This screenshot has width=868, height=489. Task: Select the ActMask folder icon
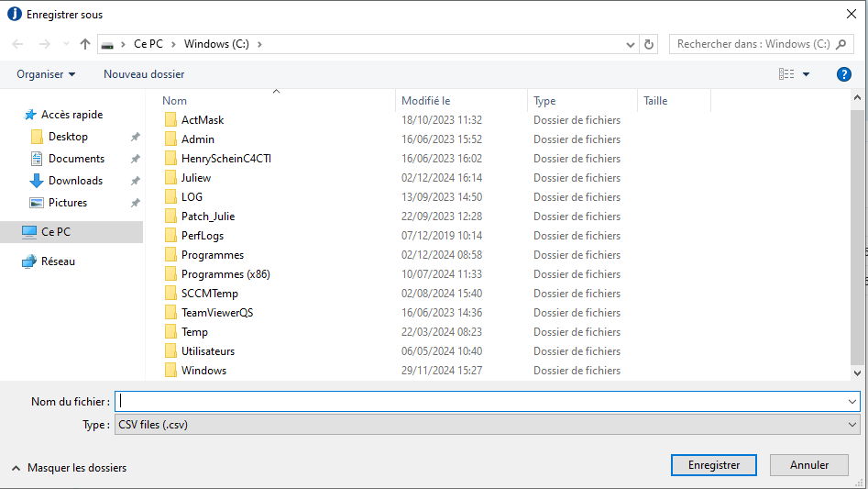click(170, 120)
